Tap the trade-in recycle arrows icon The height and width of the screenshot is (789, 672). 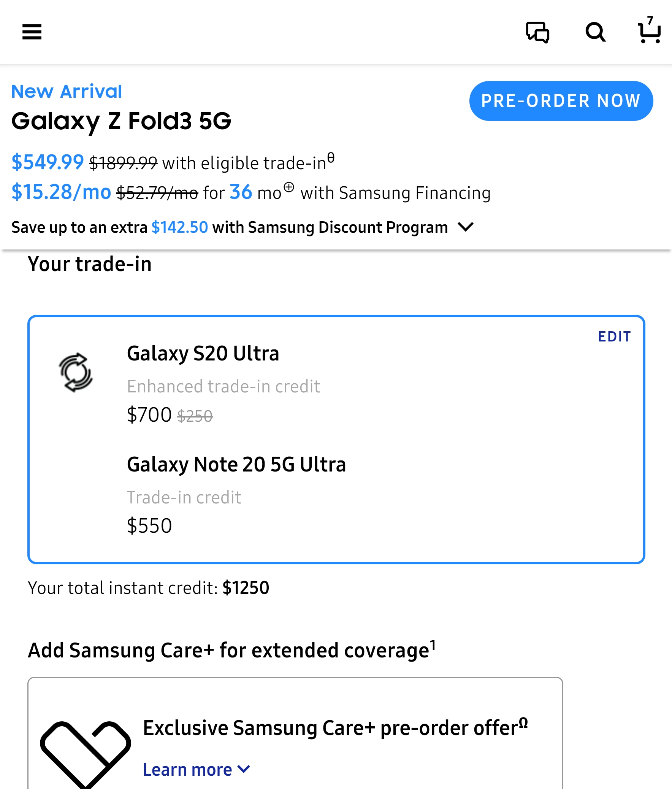(76, 372)
